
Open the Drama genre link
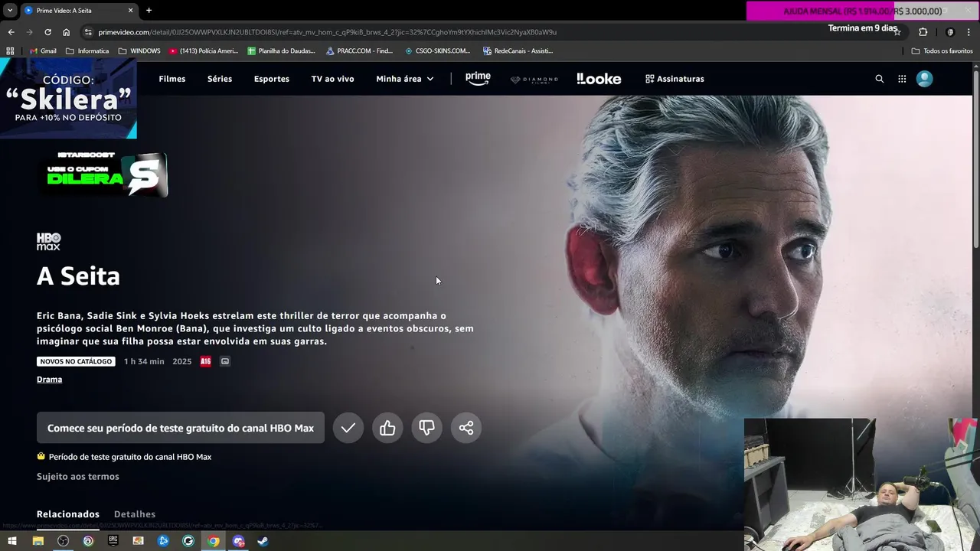click(x=50, y=380)
